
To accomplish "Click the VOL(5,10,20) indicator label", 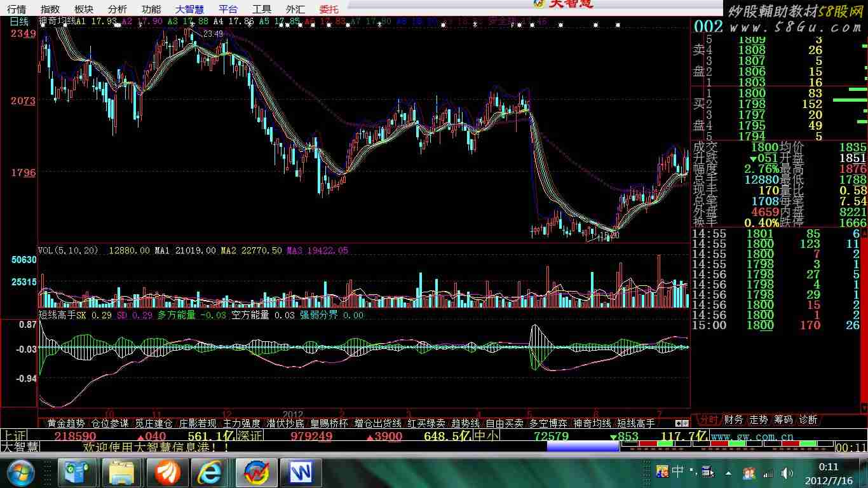I will click(68, 250).
